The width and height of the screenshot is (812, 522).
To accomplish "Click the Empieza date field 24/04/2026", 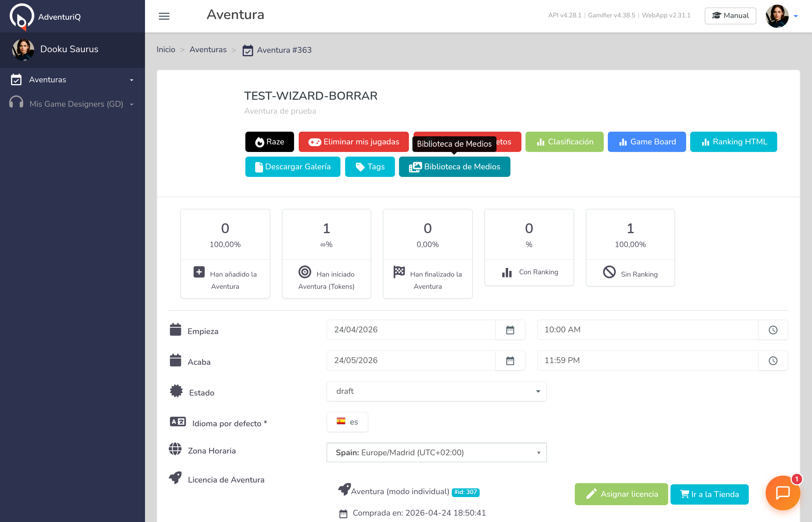I will pyautogui.click(x=411, y=329).
